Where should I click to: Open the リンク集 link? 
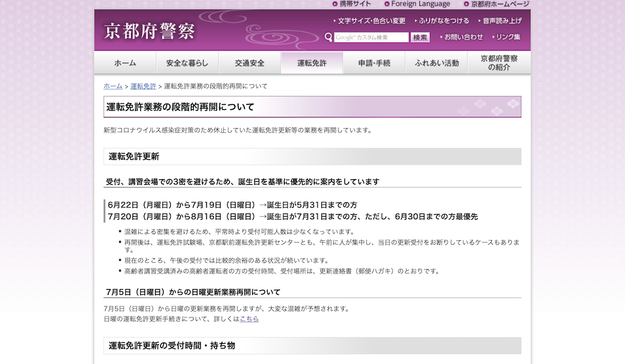[x=506, y=37]
